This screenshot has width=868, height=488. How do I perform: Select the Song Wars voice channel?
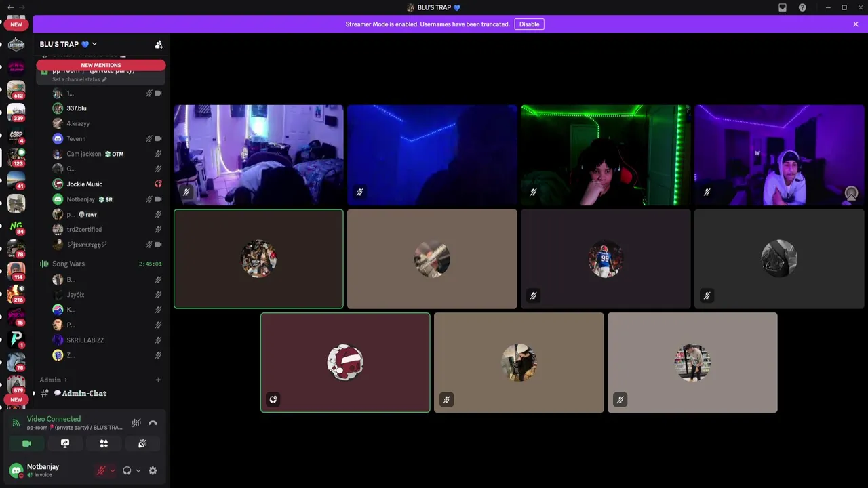(101, 264)
